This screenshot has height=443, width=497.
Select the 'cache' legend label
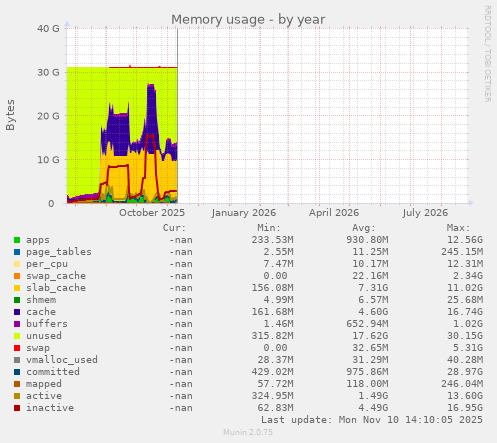click(41, 312)
